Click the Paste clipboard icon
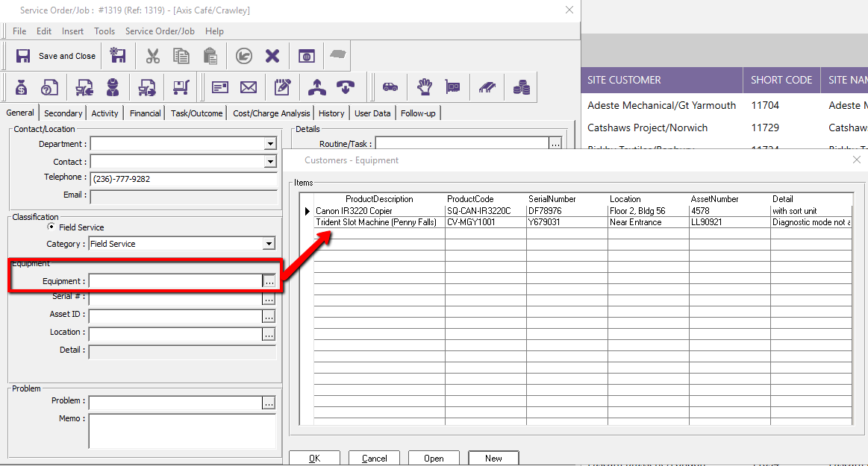 pyautogui.click(x=210, y=56)
